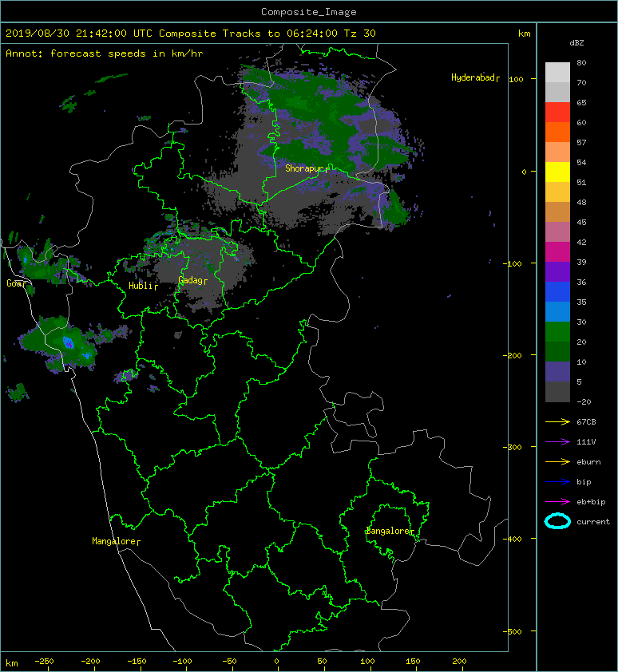Click the 67CB legend label
This screenshot has height=672, width=618.
tap(586, 422)
